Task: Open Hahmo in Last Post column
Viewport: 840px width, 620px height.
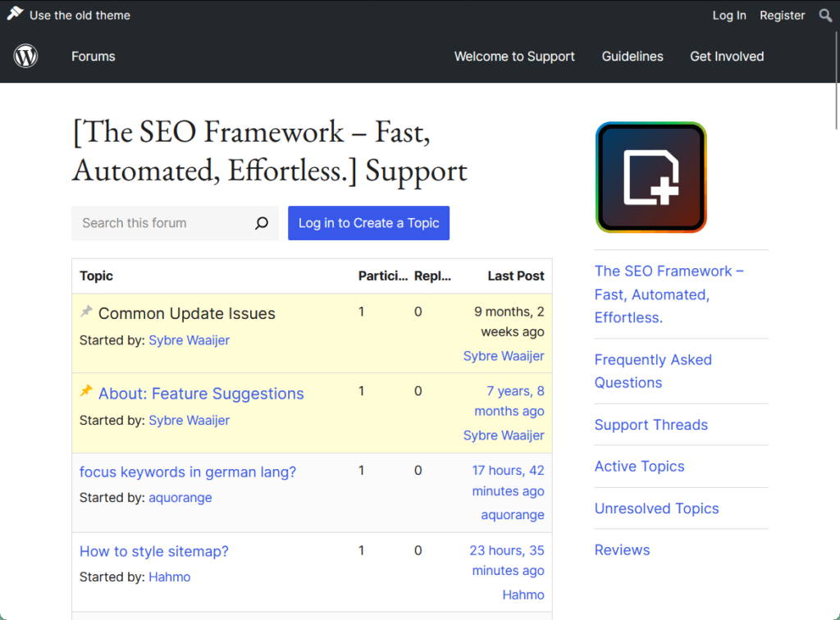Action: coord(523,595)
